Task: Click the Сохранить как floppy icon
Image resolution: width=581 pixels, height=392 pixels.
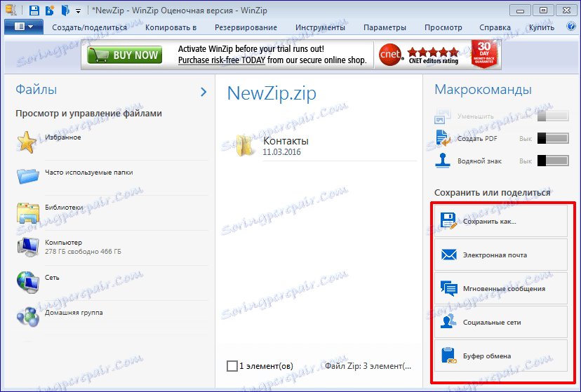Action: coord(448,221)
